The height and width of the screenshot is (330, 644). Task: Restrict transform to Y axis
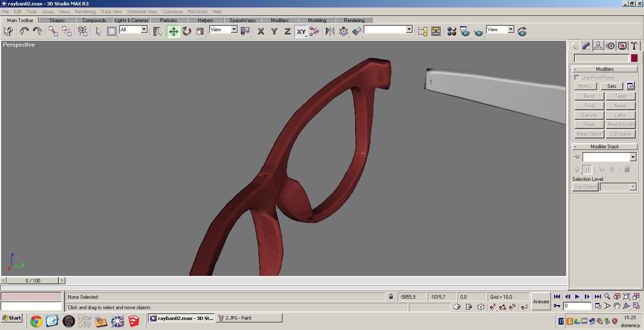pyautogui.click(x=274, y=31)
